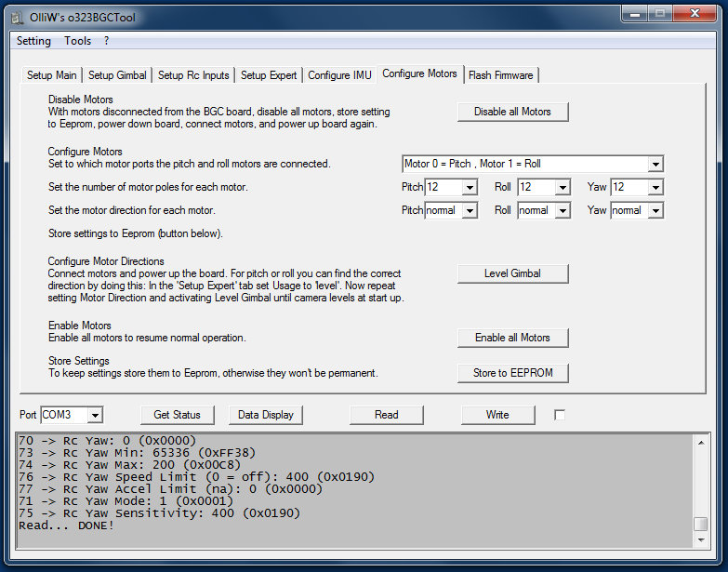728x572 pixels.
Task: Click the log output scrollbar down arrow
Action: pyautogui.click(x=701, y=540)
